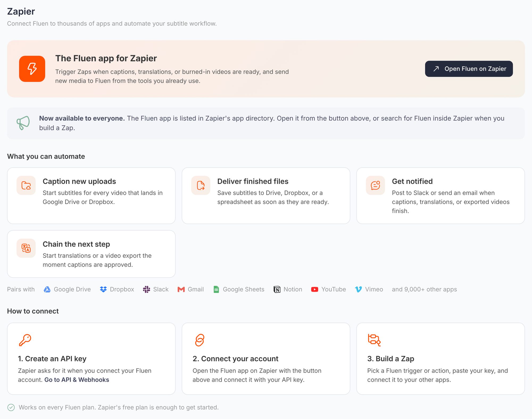The image size is (532, 419).
Task: Click The Fluen app for Zapier heading
Action: [x=106, y=58]
